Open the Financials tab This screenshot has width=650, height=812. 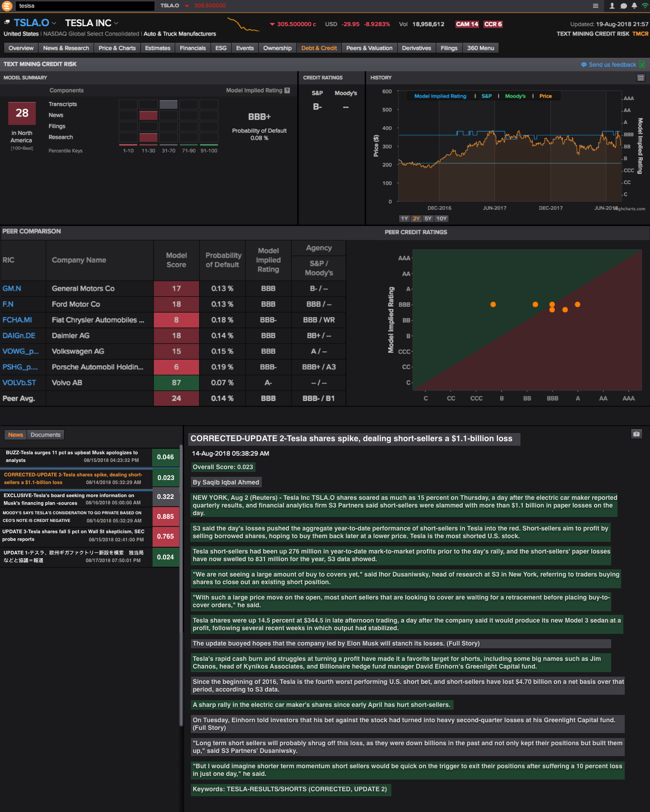pyautogui.click(x=193, y=48)
